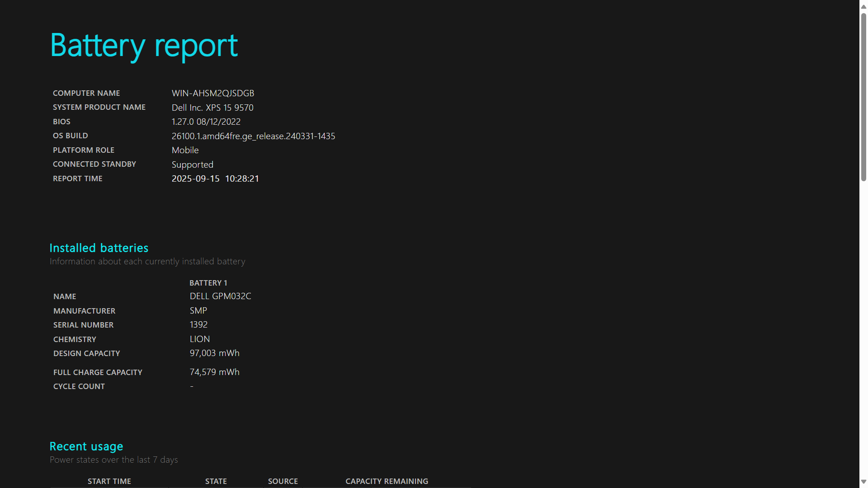Click the chemistry value LION
Image resolution: width=868 pixels, height=488 pixels.
point(199,339)
